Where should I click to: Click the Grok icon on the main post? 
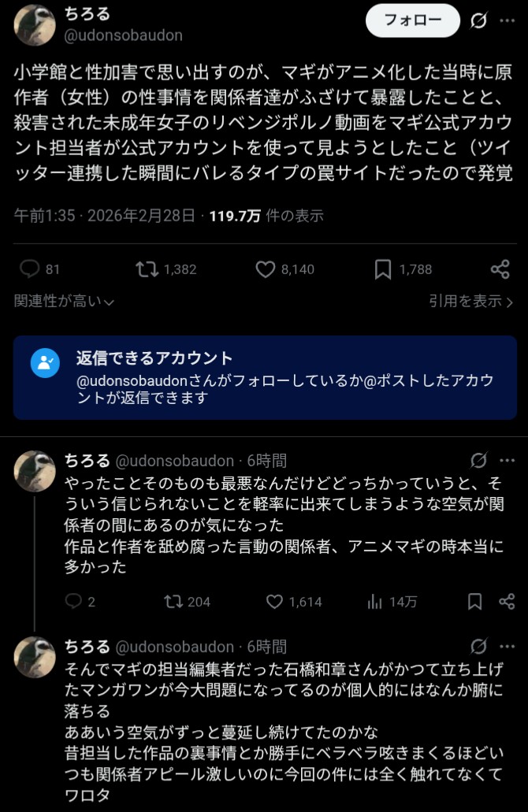[478, 21]
